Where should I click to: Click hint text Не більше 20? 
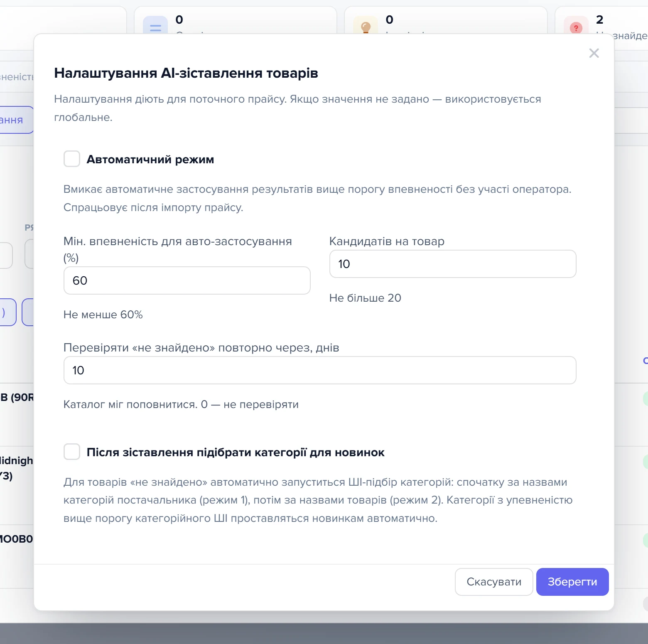click(365, 298)
